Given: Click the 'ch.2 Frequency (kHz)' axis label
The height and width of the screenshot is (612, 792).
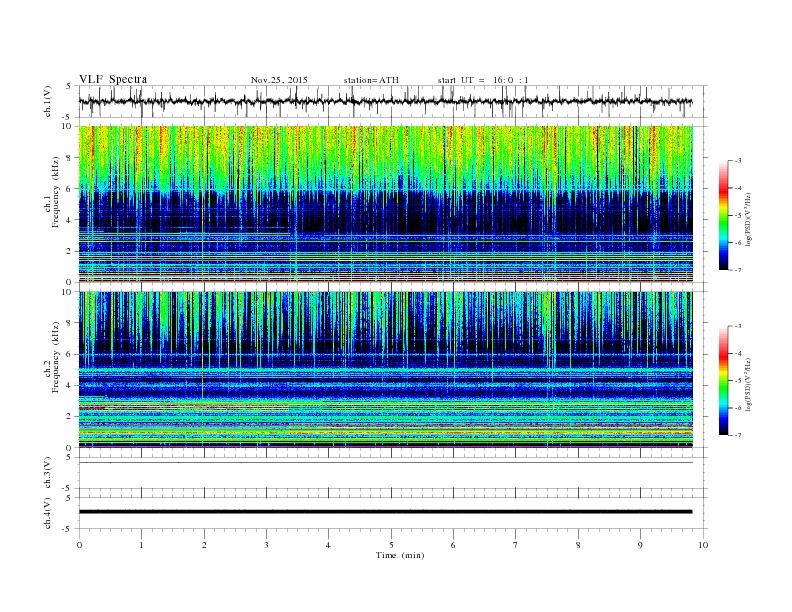Looking at the screenshot, I should point(52,356).
